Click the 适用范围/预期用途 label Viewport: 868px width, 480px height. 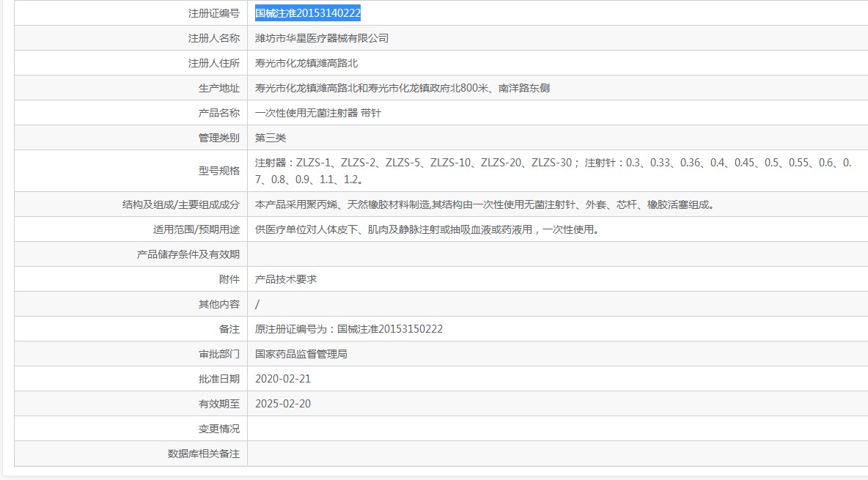pos(196,230)
